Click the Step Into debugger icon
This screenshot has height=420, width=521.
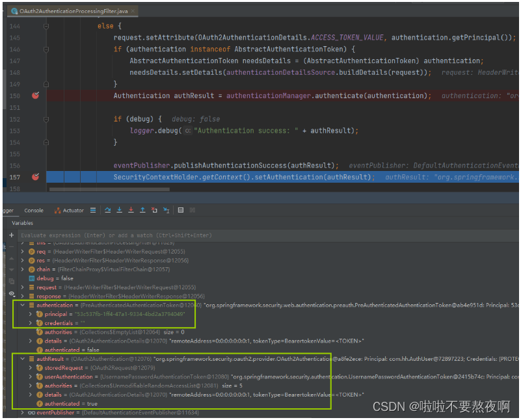coord(119,211)
